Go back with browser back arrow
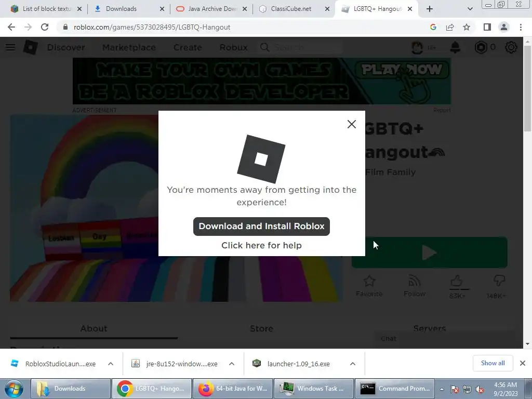The width and height of the screenshot is (532, 399). (x=11, y=27)
